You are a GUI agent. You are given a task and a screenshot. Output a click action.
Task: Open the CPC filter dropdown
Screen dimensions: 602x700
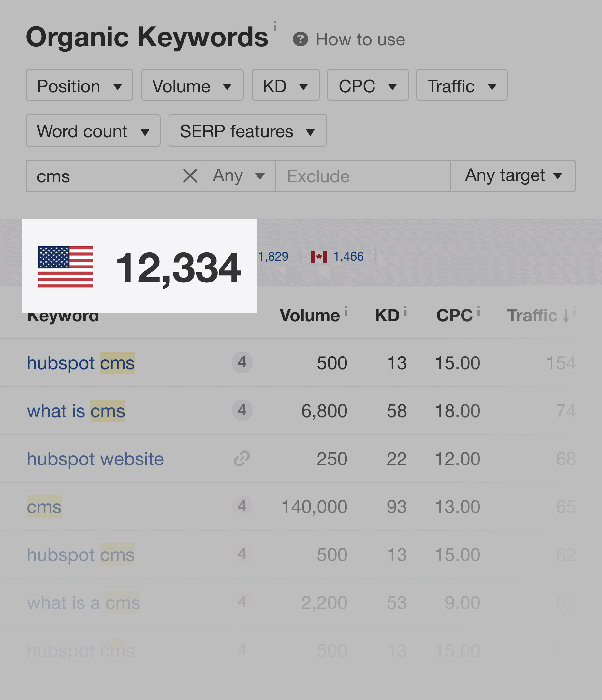368,85
